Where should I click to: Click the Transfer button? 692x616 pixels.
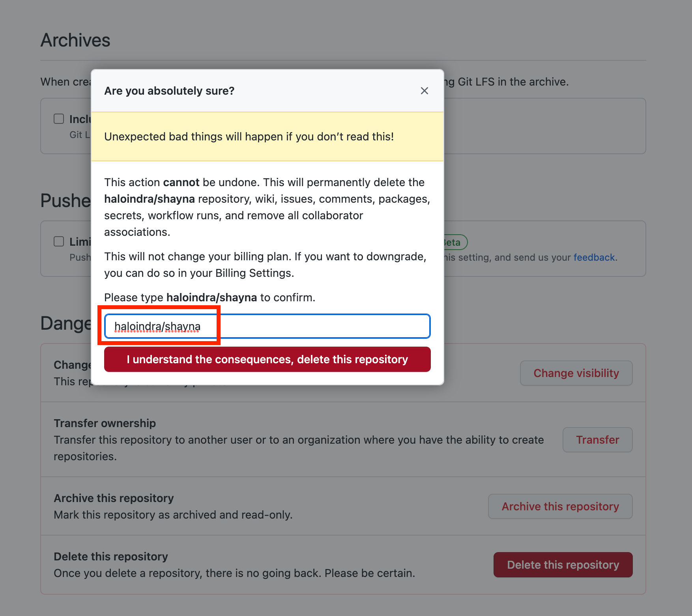pos(597,440)
